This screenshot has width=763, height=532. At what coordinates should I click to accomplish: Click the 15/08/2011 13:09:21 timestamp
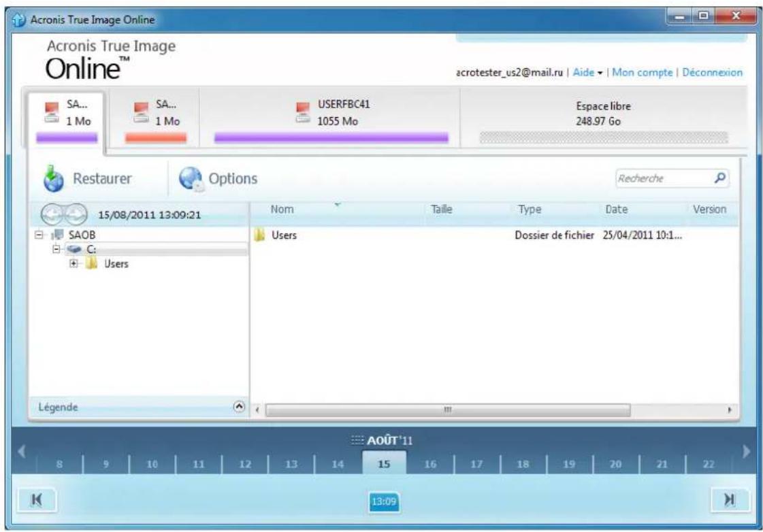(149, 215)
